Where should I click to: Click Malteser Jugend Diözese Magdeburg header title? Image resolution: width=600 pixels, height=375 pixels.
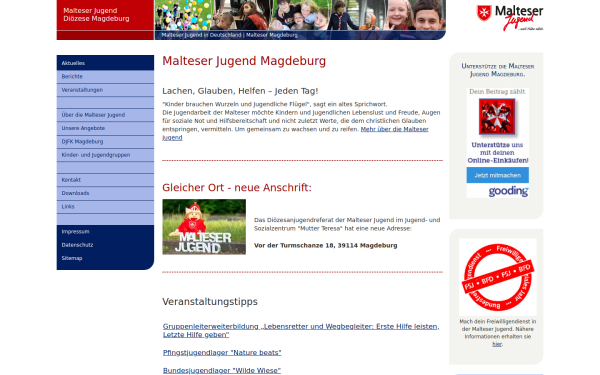coord(96,15)
